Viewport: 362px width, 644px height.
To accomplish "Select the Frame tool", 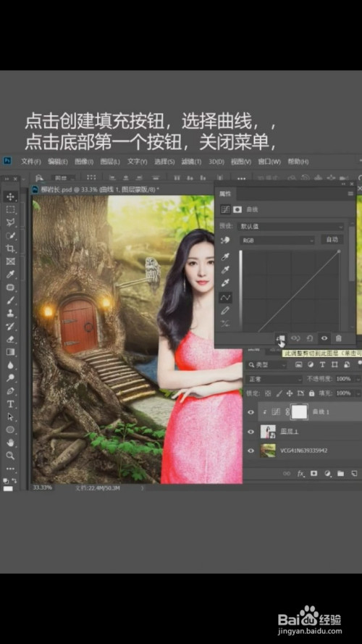I will [x=10, y=262].
